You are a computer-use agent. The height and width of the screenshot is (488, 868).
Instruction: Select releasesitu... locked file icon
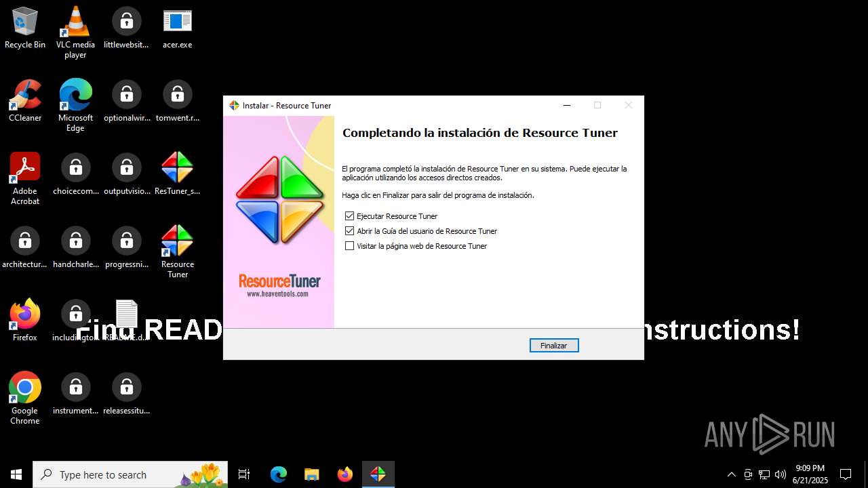126,394
